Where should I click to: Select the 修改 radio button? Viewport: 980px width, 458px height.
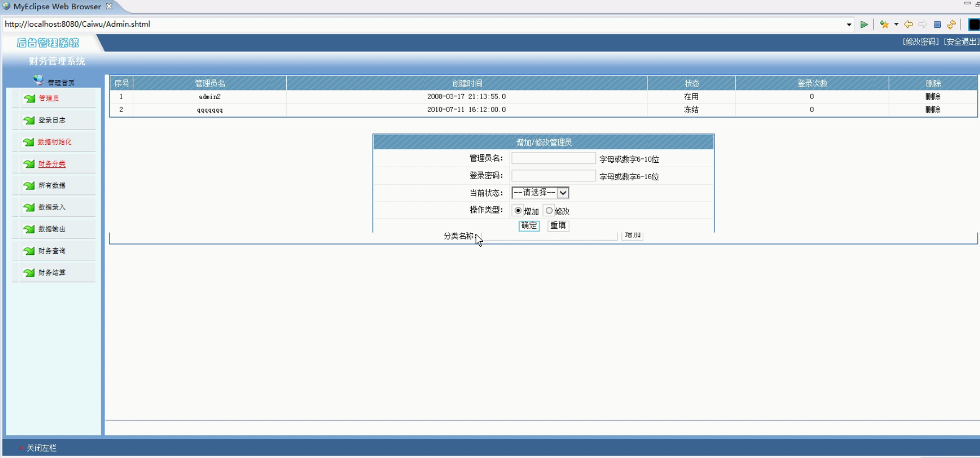tap(549, 211)
